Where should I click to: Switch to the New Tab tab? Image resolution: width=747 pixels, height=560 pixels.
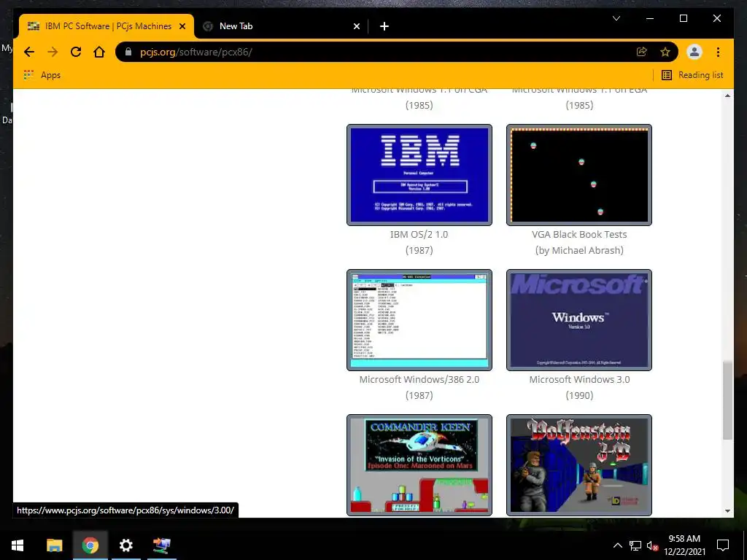coord(281,26)
